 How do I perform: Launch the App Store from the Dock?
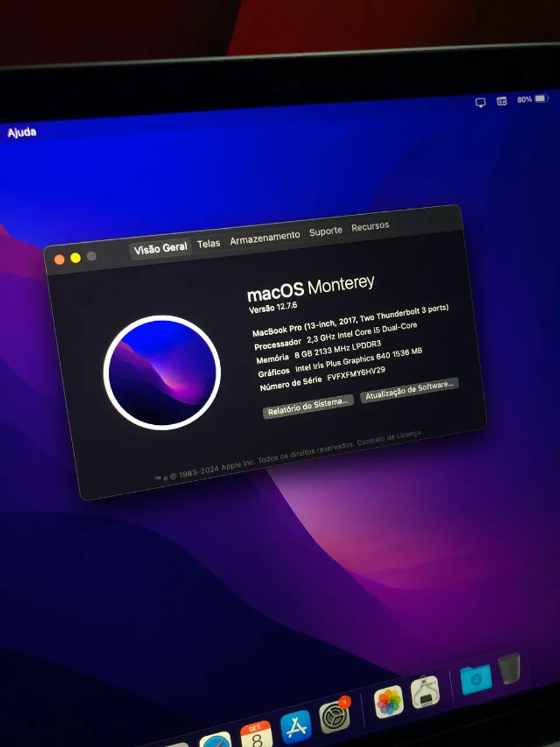click(296, 727)
